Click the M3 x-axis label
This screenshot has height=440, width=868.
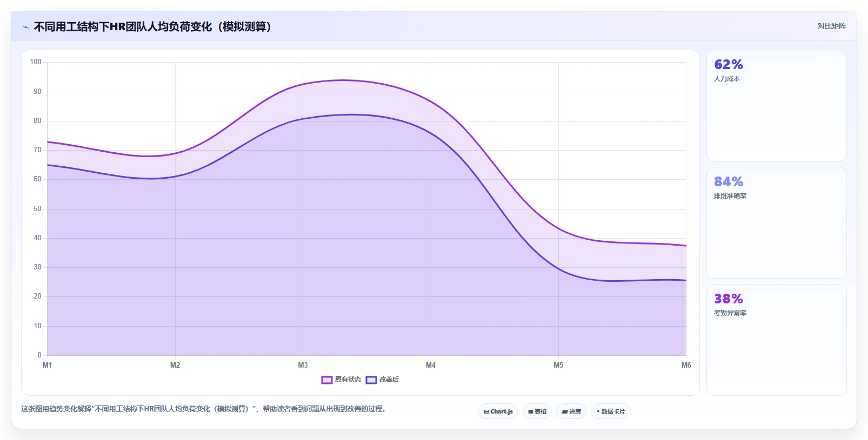pos(303,365)
